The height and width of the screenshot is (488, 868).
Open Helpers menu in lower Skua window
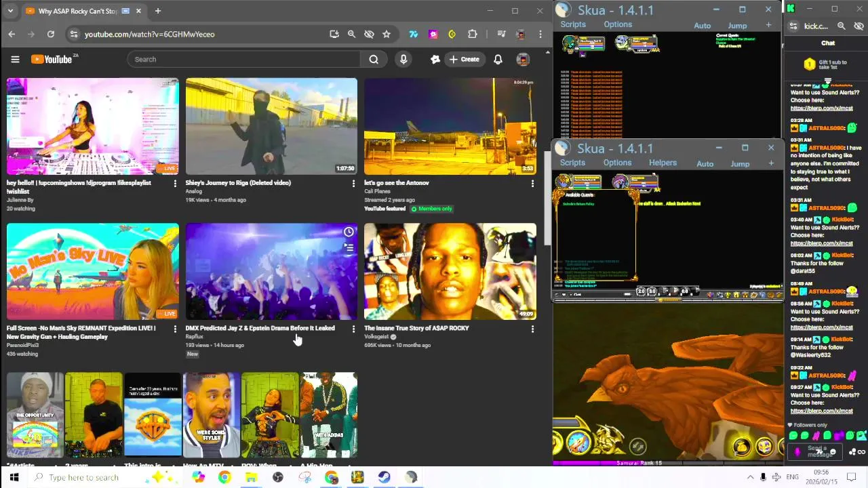663,163
